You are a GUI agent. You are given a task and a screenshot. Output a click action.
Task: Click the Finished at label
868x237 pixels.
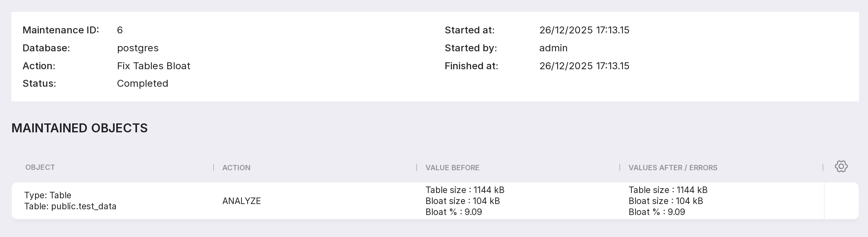click(x=471, y=66)
